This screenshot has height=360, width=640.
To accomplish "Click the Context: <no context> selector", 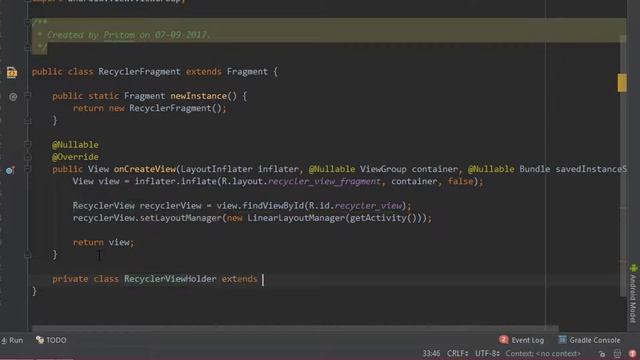I will tap(543, 353).
